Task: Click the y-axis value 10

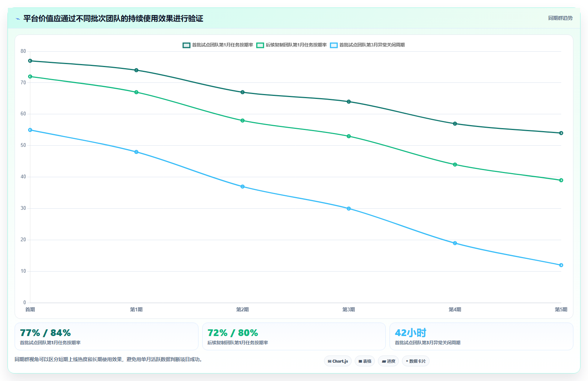Action: [x=23, y=271]
